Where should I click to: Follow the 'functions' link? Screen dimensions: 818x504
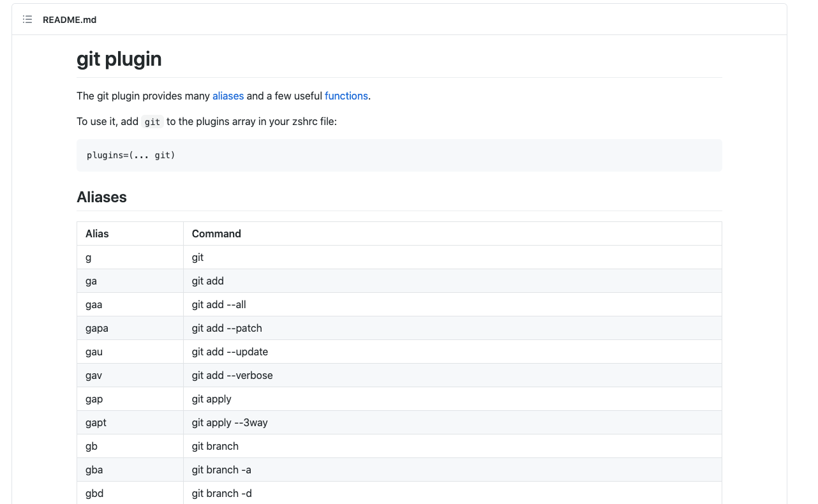point(346,96)
